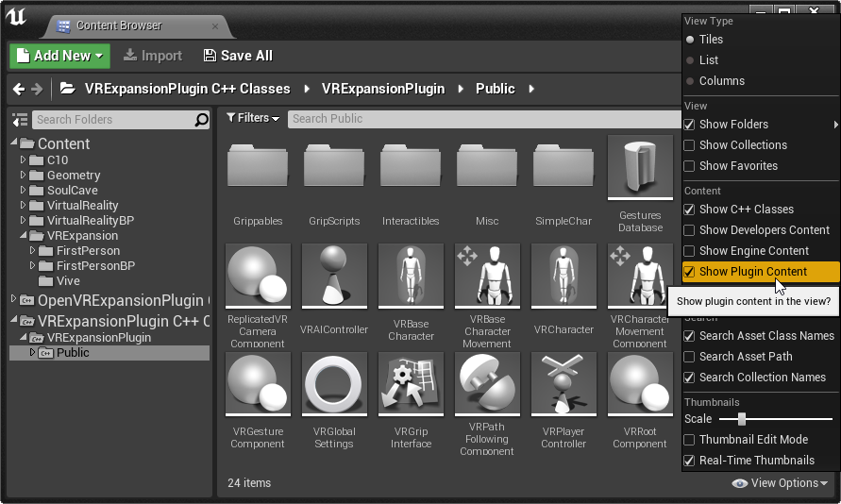Screen dimensions: 841x504
Task: Toggle the sources panel icon
Action: [20, 120]
